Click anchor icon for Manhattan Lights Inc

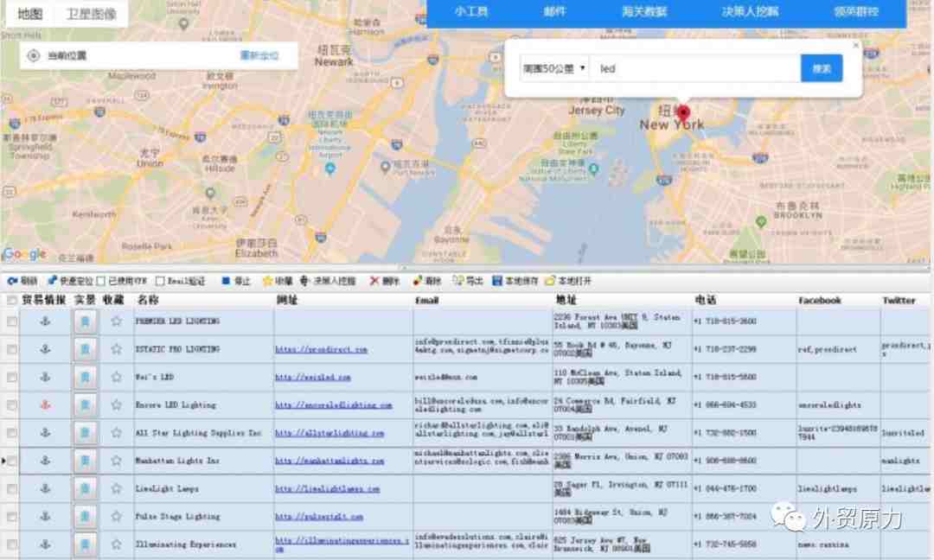tap(45, 461)
